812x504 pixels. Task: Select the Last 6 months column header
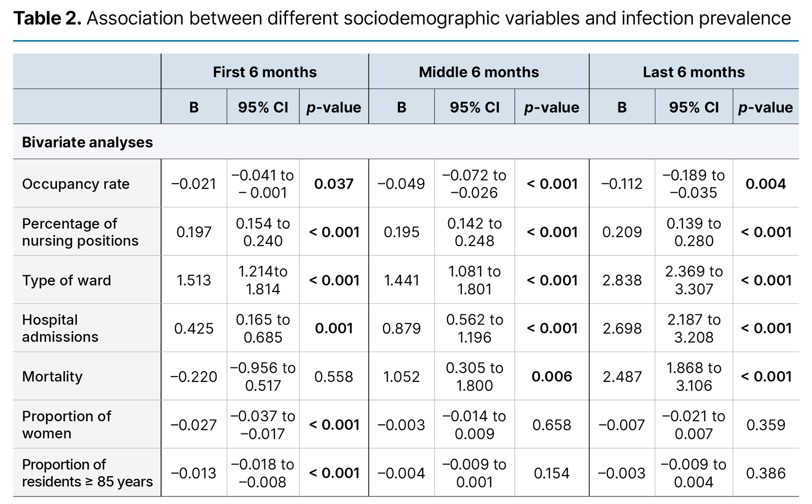(693, 72)
